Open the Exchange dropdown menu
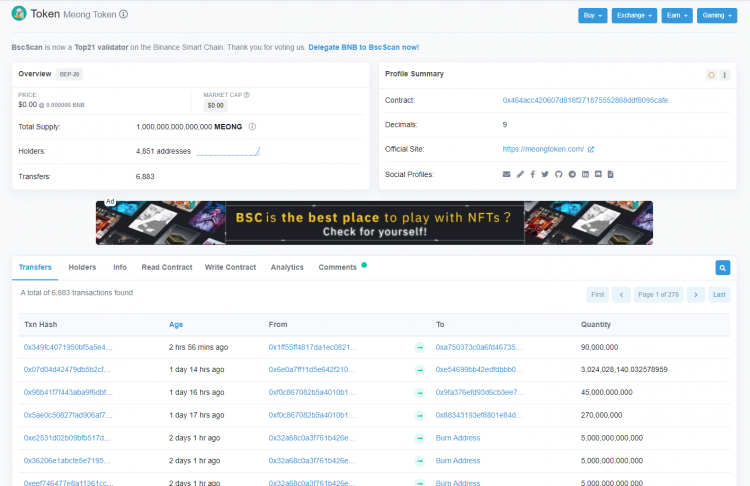750x486 pixels. pyautogui.click(x=635, y=16)
